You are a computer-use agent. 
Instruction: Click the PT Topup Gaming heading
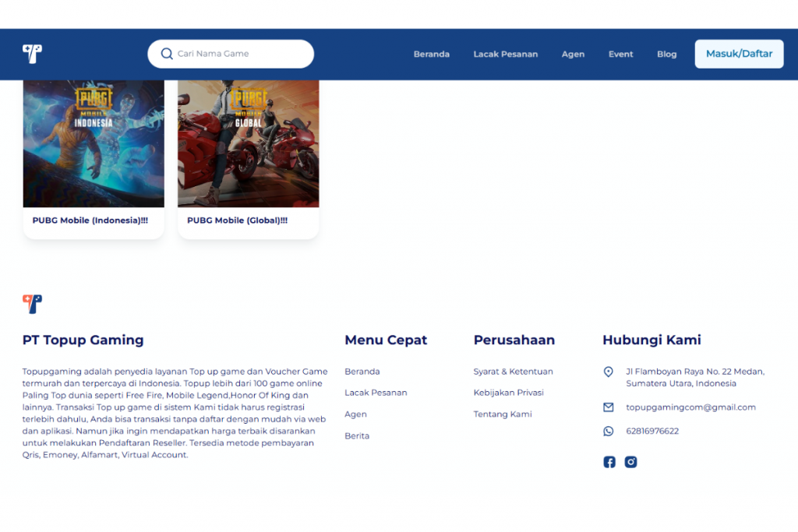[83, 340]
